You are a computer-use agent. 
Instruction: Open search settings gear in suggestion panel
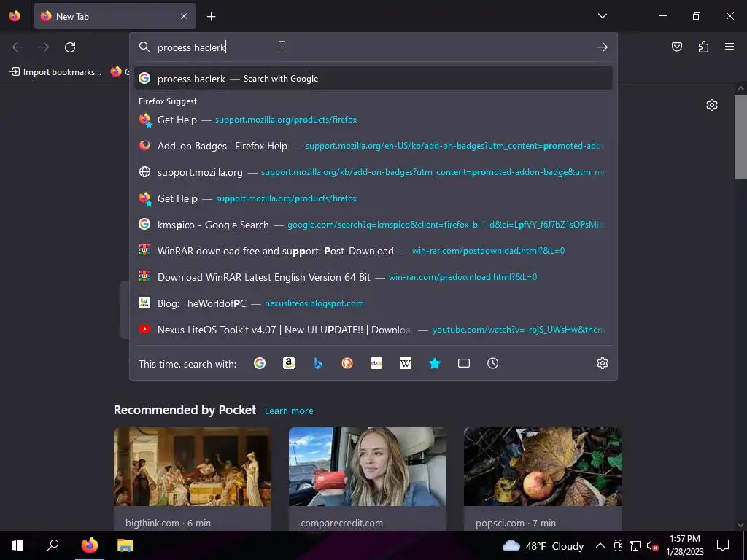click(602, 363)
